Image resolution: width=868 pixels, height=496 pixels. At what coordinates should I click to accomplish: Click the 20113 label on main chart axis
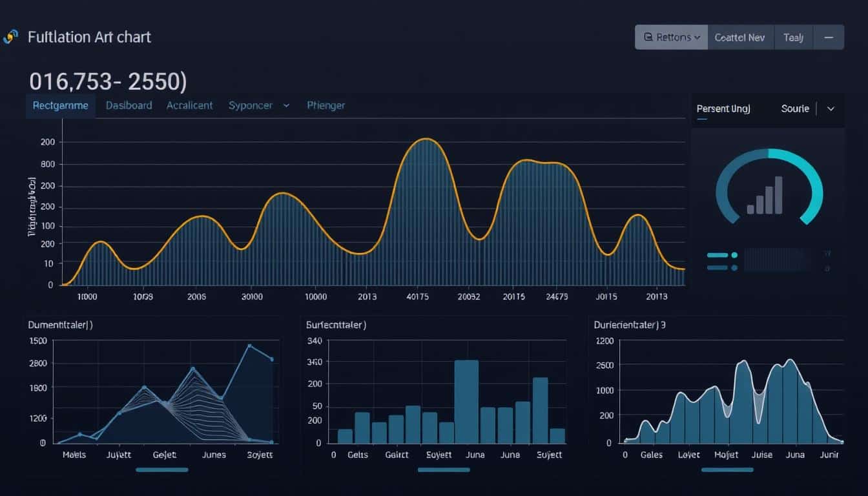click(x=656, y=297)
